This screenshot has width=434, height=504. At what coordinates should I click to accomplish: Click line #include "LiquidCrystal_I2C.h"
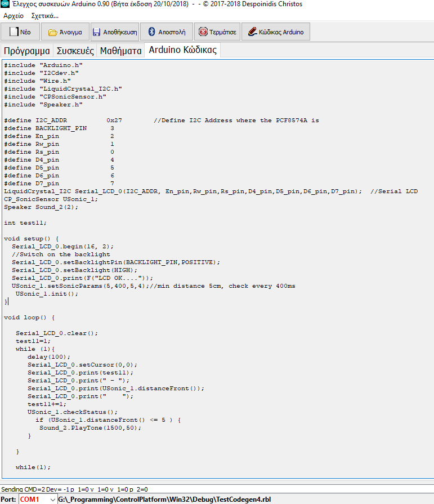tap(63, 89)
